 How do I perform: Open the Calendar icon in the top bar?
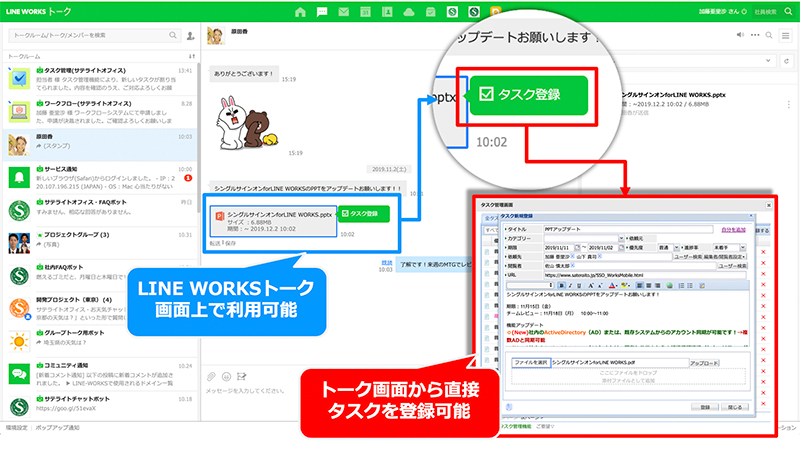[x=365, y=11]
